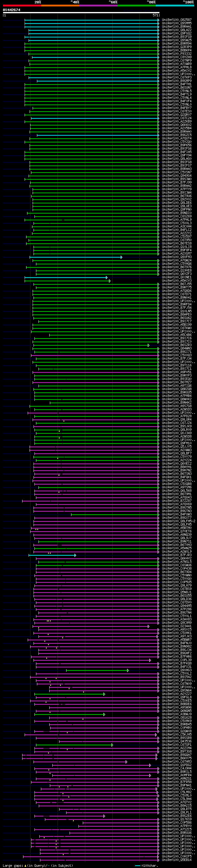The image size is (197, 868).
Task: Select row UniRef100_A5AIV3
Action: point(177,281)
